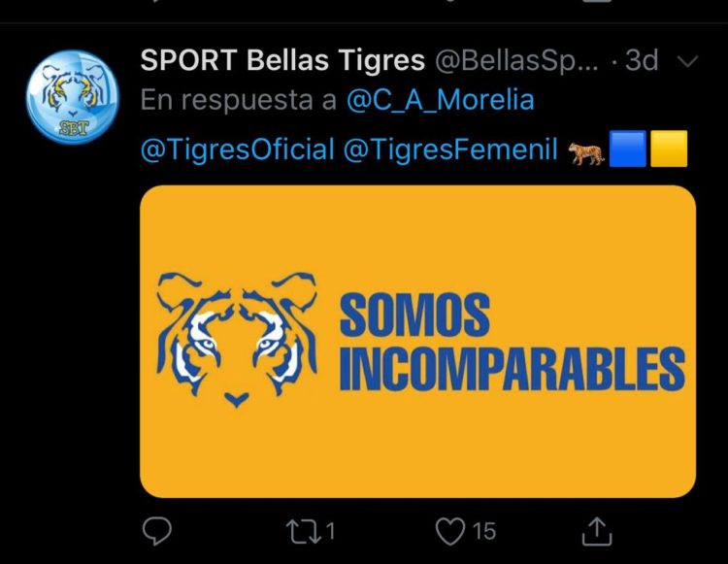Click the tiger head logo in the image
This screenshot has width=728, height=564.
pyautogui.click(x=237, y=340)
